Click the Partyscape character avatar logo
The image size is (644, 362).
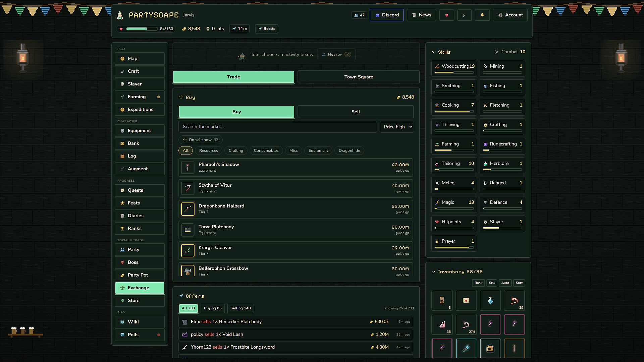pos(120,15)
